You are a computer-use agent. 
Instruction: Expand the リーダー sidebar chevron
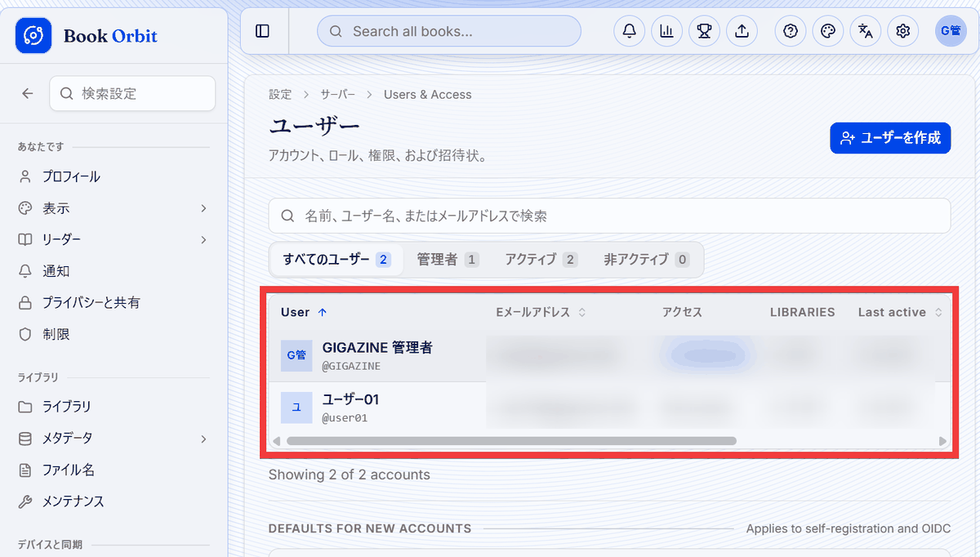(x=203, y=239)
